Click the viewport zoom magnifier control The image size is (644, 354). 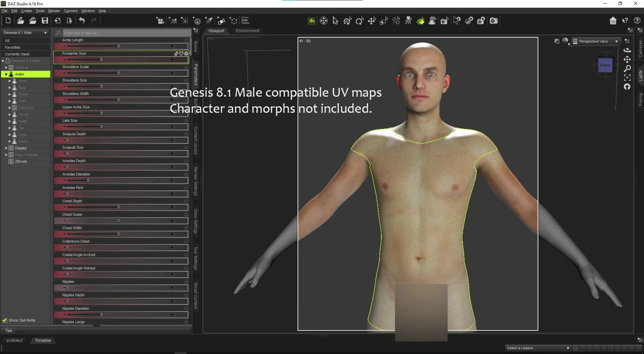coord(627,68)
